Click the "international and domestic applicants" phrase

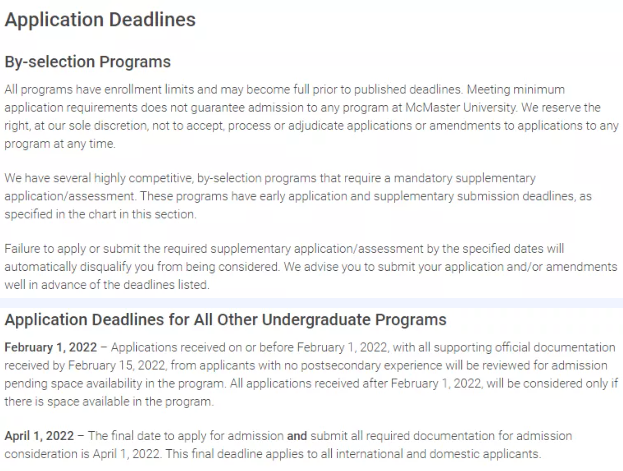click(438, 454)
